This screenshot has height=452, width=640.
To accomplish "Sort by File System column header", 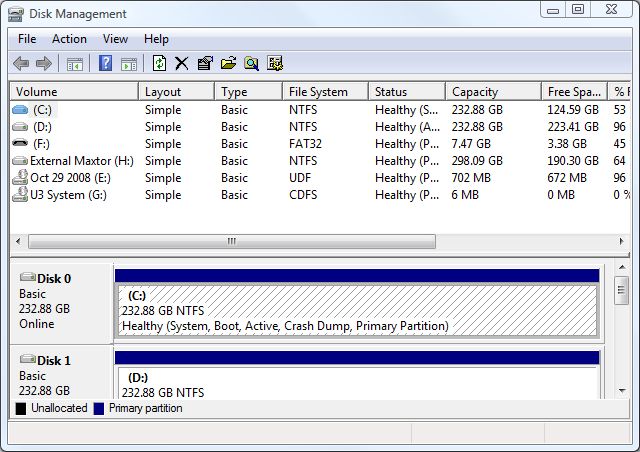I will [x=324, y=92].
